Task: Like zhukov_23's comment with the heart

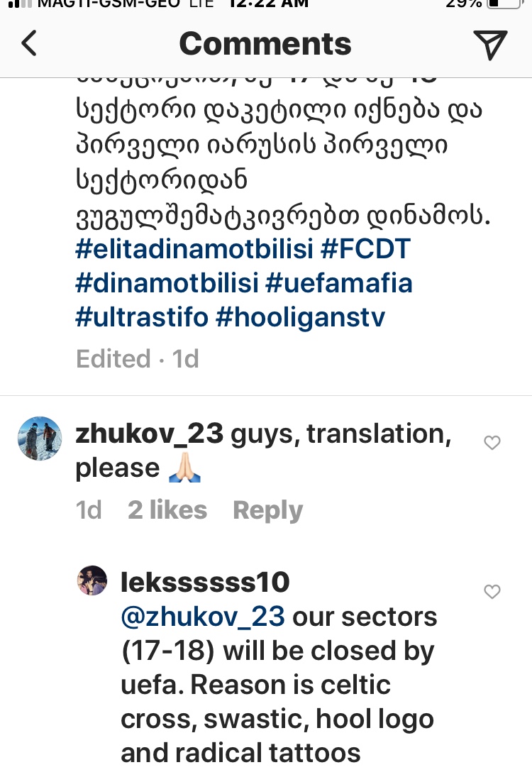Action: point(492,443)
